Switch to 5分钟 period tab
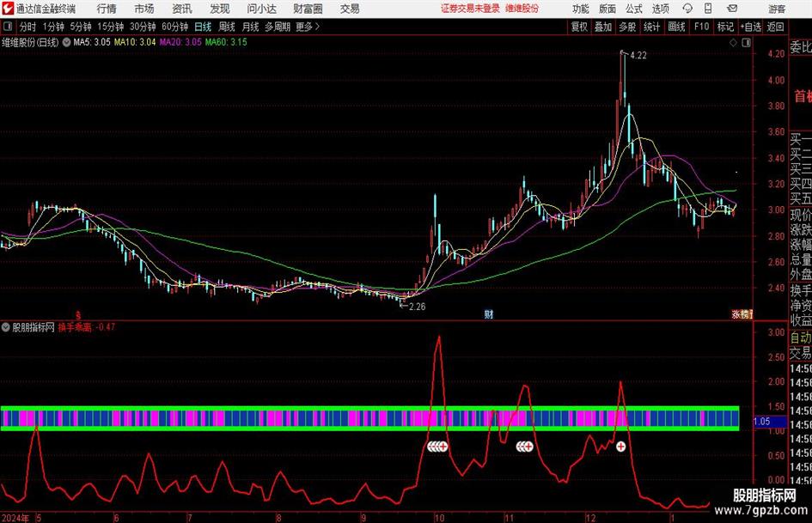The height and width of the screenshot is (523, 812). [x=81, y=27]
